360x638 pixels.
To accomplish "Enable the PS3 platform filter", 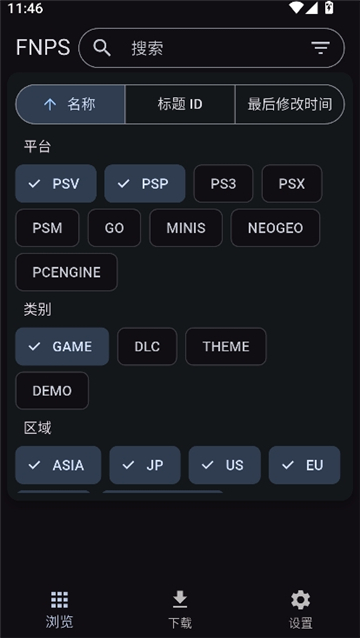I will point(223,184).
